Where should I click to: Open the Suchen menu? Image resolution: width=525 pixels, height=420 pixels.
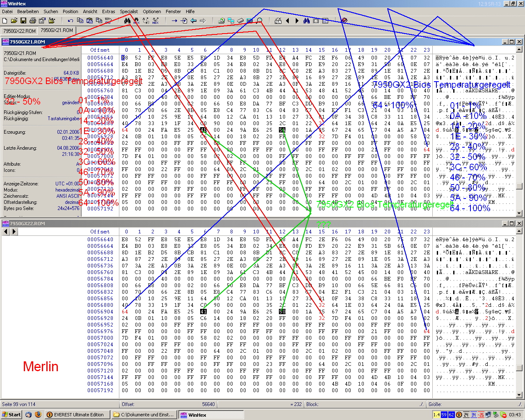(x=51, y=11)
